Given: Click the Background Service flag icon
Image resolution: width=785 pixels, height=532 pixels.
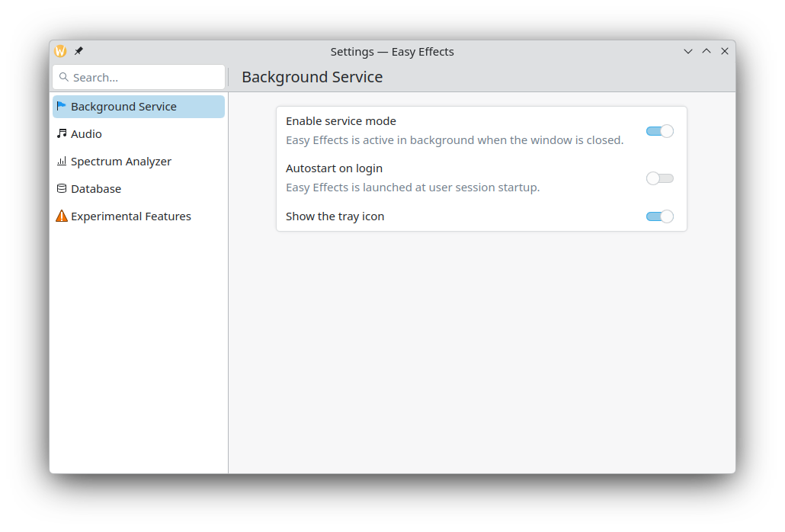Looking at the screenshot, I should point(62,107).
